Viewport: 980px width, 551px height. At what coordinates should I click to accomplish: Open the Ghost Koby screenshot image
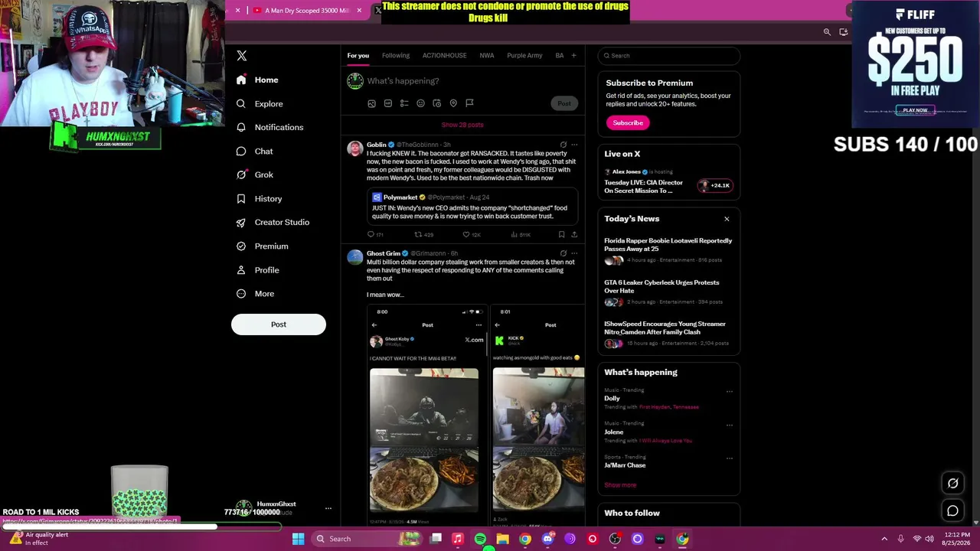[x=427, y=415]
